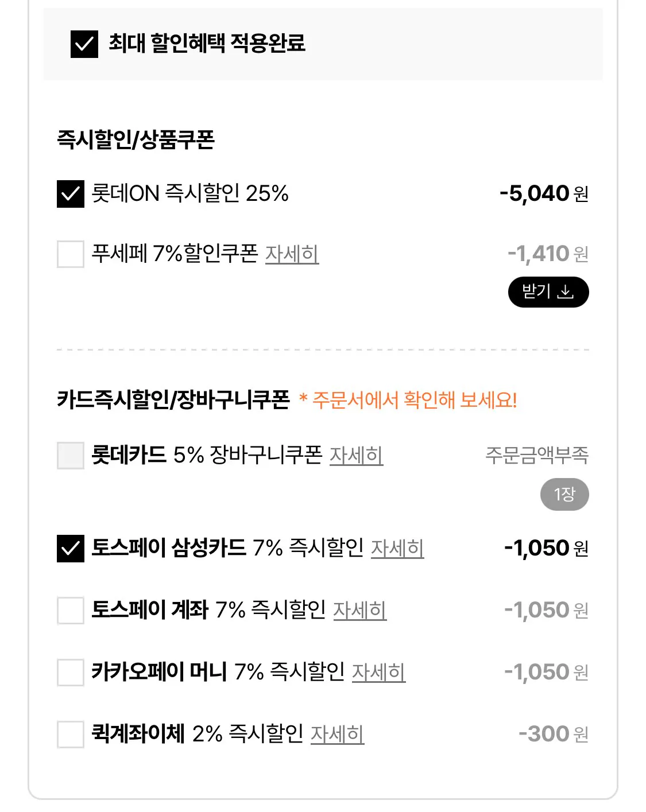Click the 1장 coupon count badge
The image size is (646, 812).
[564, 494]
